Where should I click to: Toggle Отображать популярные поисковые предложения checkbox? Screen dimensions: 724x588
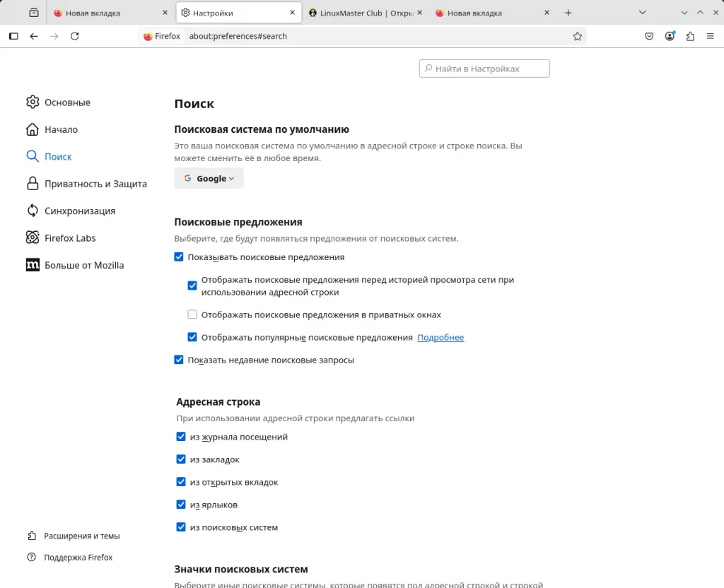(192, 337)
